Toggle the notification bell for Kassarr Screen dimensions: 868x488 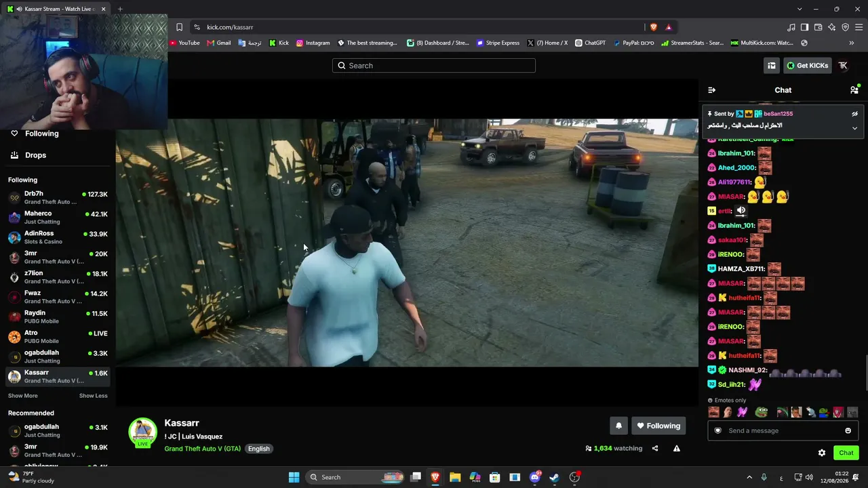[x=618, y=426]
